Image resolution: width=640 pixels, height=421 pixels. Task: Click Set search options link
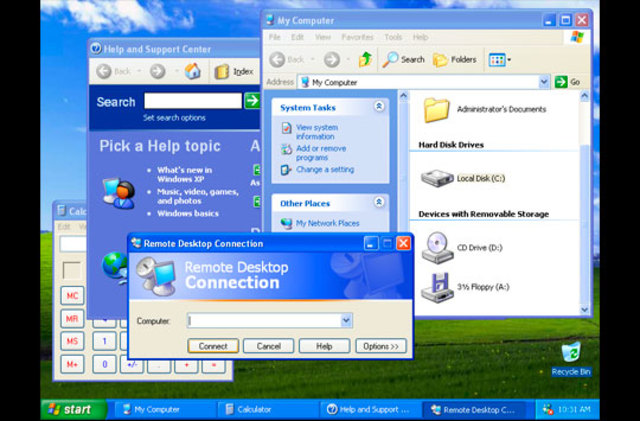[174, 118]
